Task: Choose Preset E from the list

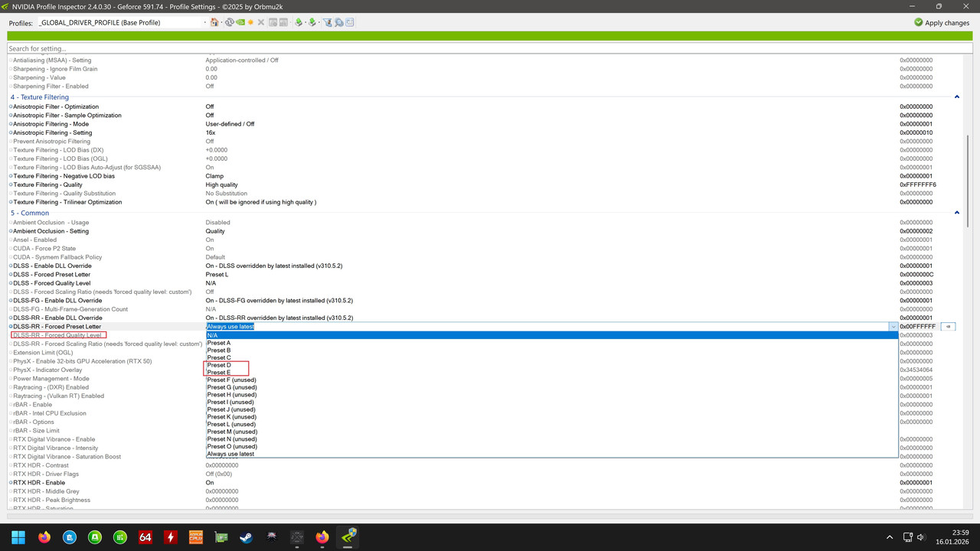Action: pyautogui.click(x=551, y=373)
